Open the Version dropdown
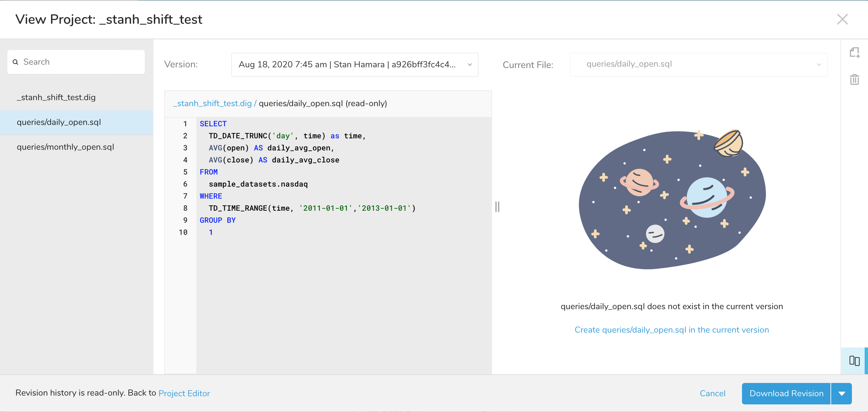Viewport: 868px width, 412px height. point(355,64)
